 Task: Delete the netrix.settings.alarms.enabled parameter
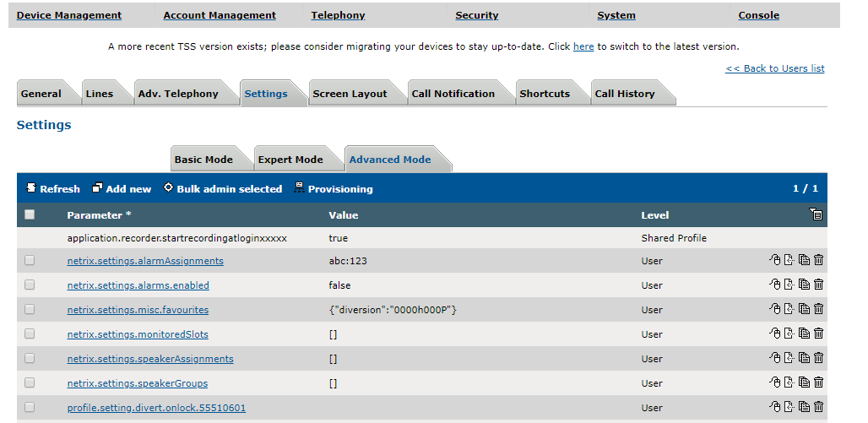pos(819,284)
